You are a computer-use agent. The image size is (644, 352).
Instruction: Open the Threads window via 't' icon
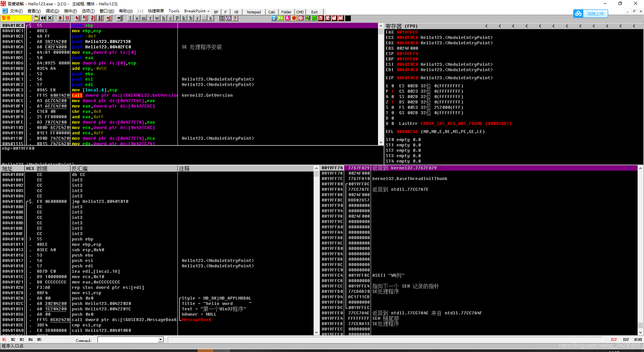pos(150,18)
